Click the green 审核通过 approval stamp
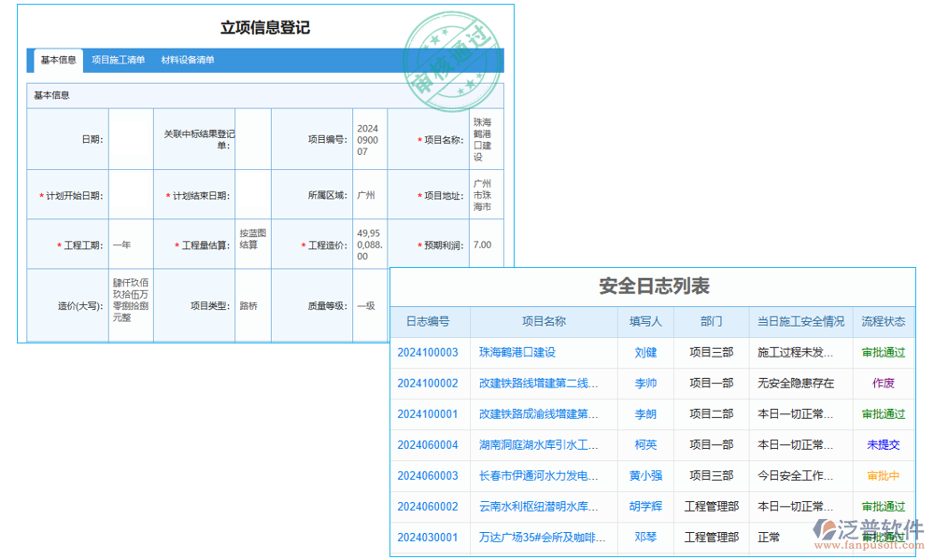934x560 pixels. (x=455, y=58)
